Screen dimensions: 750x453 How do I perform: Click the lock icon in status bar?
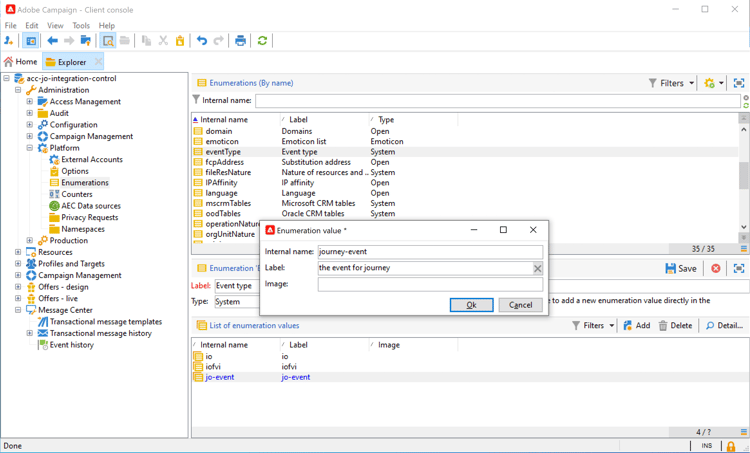click(731, 446)
